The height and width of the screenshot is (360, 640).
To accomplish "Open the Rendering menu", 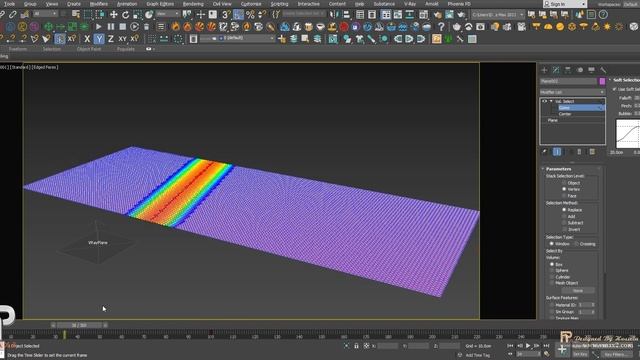I will [193, 4].
